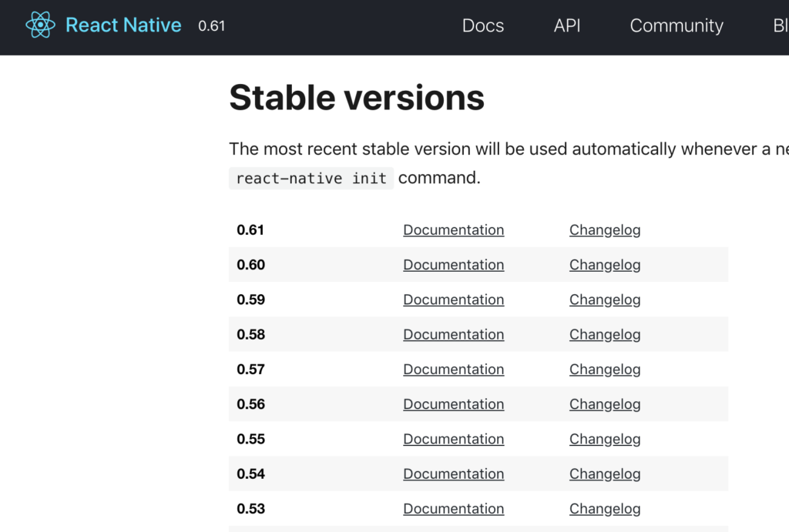
Task: Open Documentation for version 0.60
Action: 453,265
